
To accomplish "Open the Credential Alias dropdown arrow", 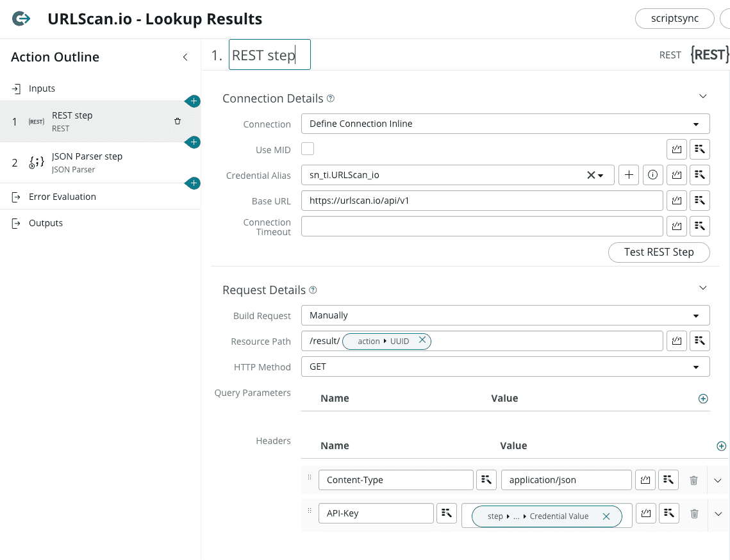I will coord(601,176).
